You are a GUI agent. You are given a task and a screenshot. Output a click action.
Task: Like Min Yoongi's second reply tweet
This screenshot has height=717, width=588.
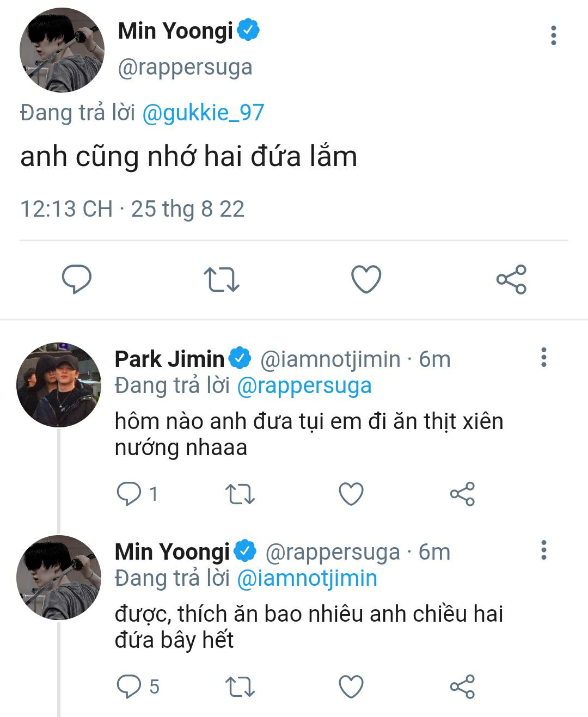(351, 687)
